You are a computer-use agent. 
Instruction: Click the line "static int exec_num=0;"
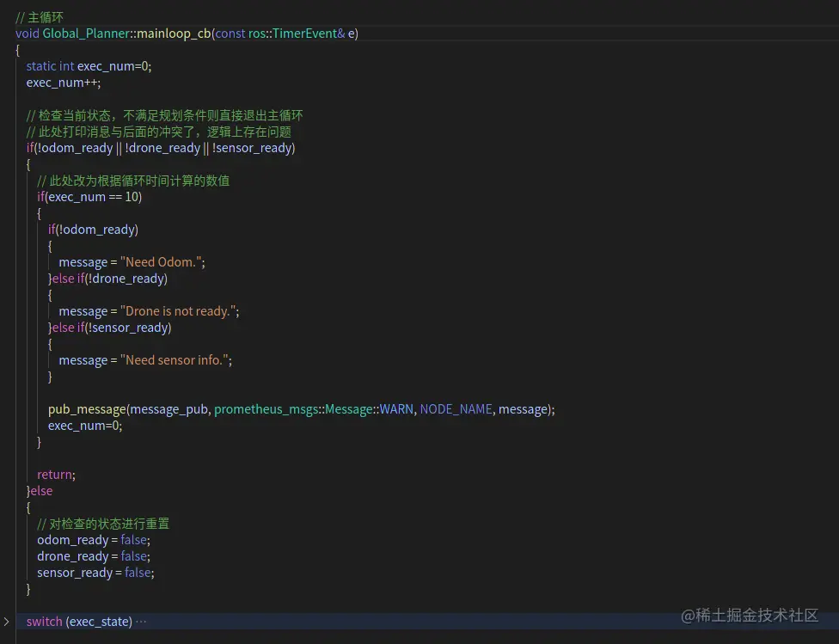point(89,66)
